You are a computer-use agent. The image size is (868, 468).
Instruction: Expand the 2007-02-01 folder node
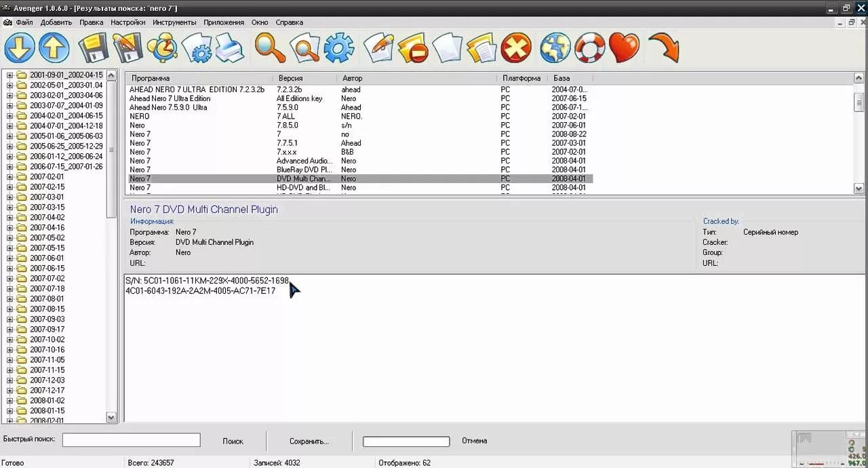9,177
